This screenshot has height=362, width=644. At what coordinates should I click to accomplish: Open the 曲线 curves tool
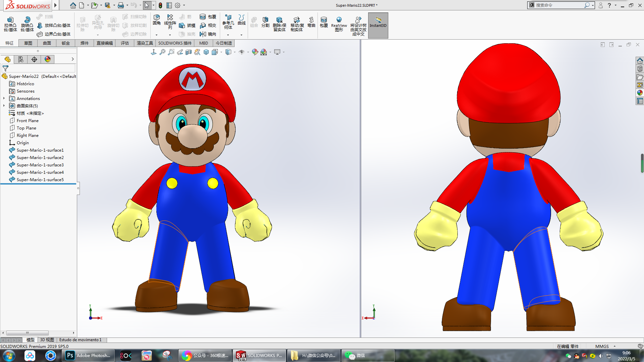pyautogui.click(x=242, y=20)
